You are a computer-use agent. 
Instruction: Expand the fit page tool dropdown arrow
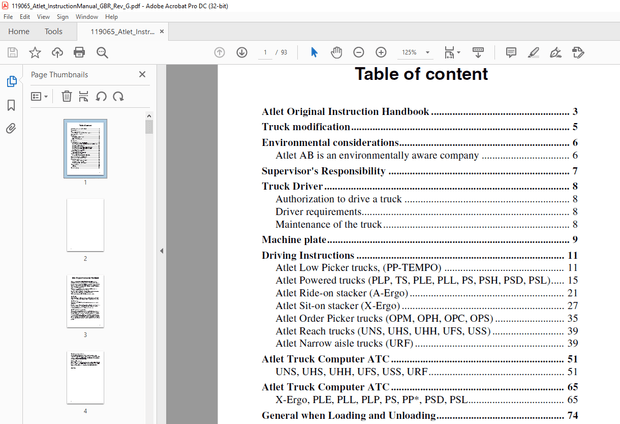(459, 52)
